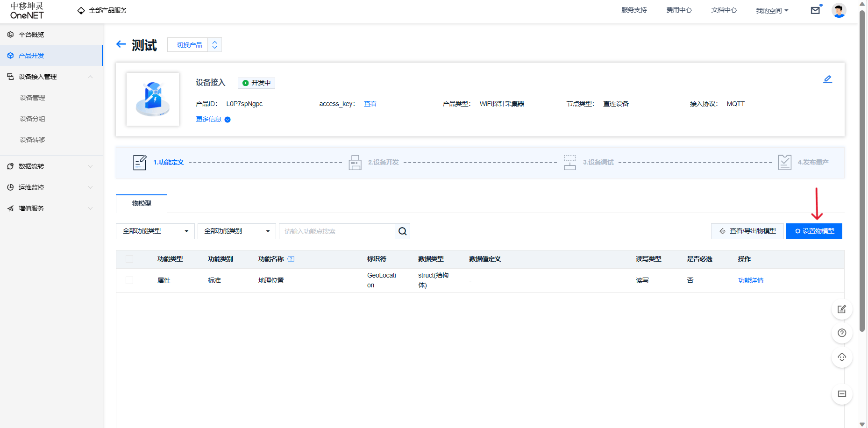Click the 设置物模型 button
The width and height of the screenshot is (868, 428).
tap(814, 231)
